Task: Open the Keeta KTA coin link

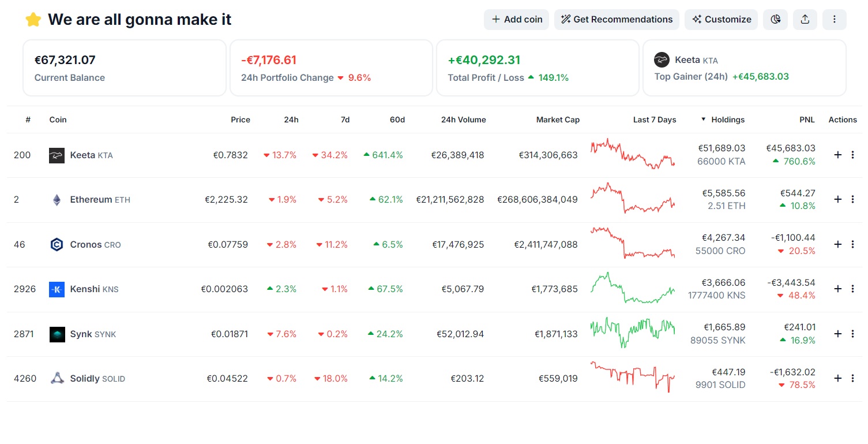Action: 91,155
